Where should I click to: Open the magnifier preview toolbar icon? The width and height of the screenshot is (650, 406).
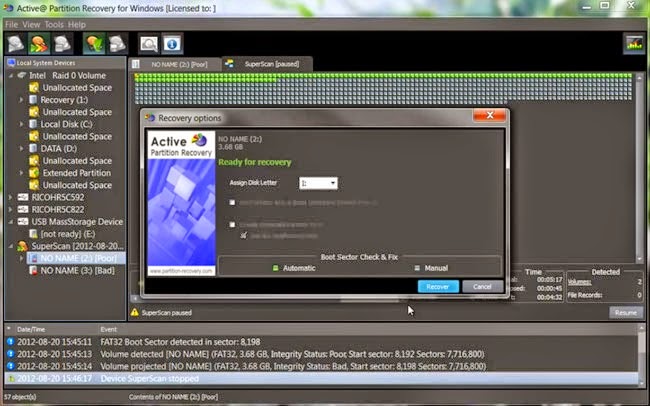tap(149, 44)
